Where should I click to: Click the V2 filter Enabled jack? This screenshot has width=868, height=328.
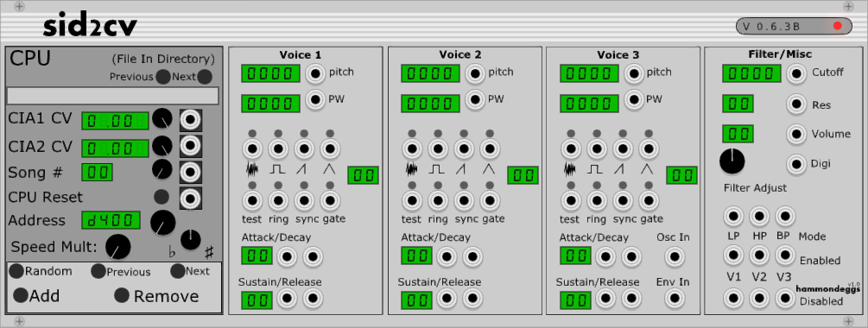(x=759, y=255)
